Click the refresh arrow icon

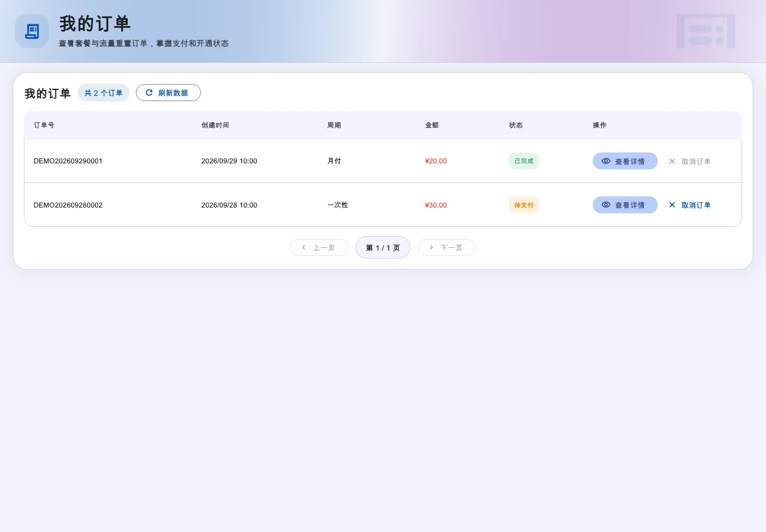[149, 93]
